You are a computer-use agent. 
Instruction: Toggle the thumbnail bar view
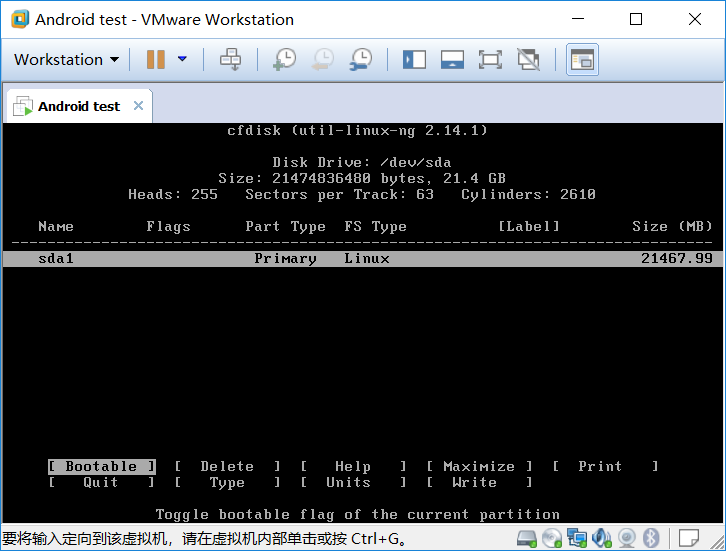click(x=452, y=60)
